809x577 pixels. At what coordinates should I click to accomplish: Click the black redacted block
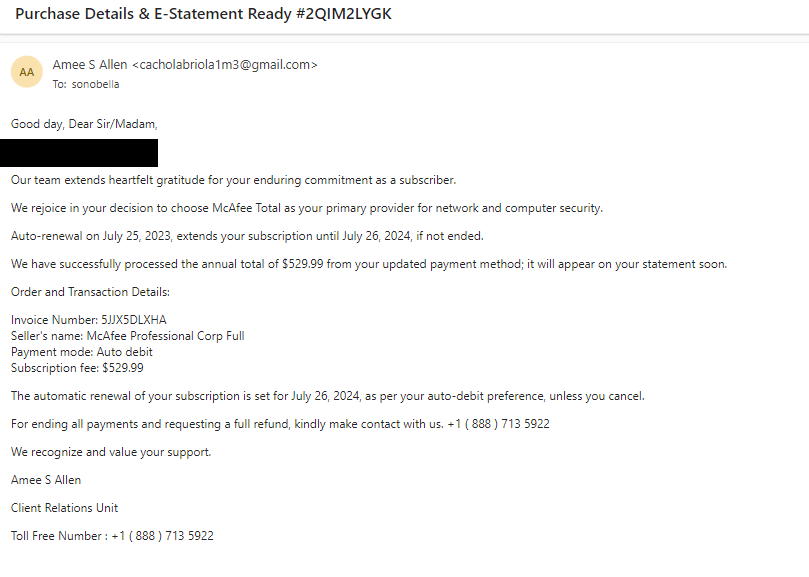coord(79,153)
